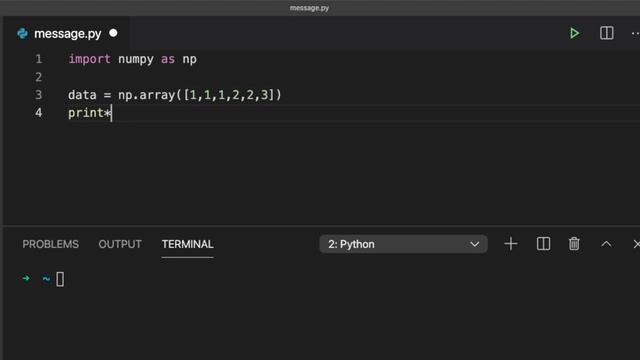Viewport: 640px width, 360px height.
Task: Click line number 4 in the gutter
Action: point(39,113)
